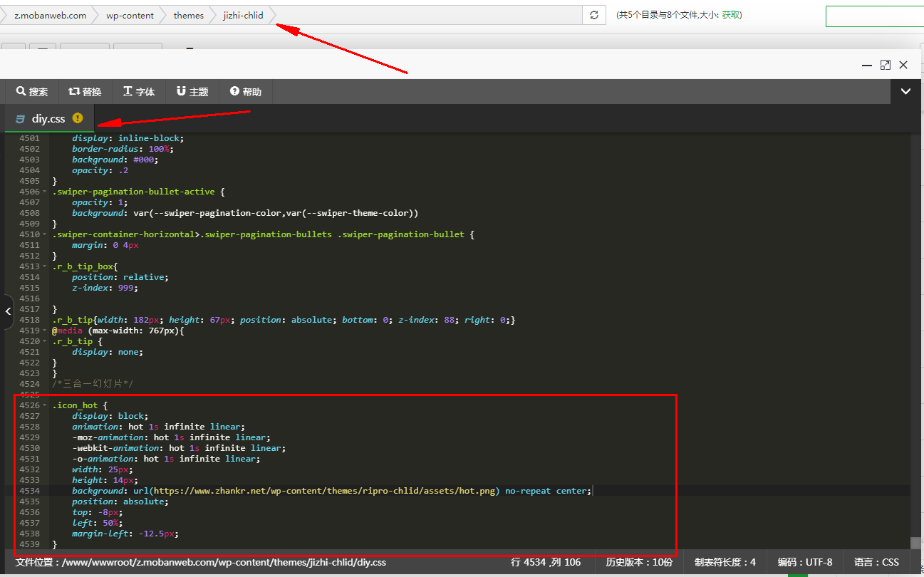This screenshot has height=577, width=924.
Task: Go to the wp-content breadcrumb folder
Action: coord(130,15)
